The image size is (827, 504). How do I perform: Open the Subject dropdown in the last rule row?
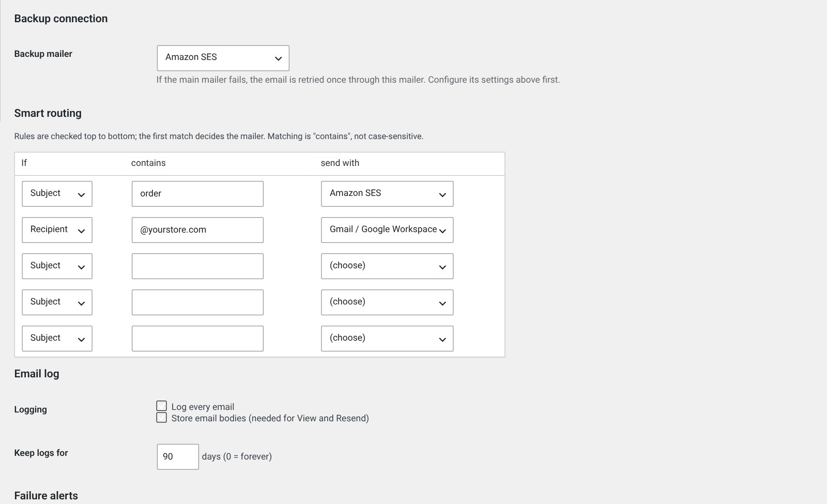pos(57,339)
